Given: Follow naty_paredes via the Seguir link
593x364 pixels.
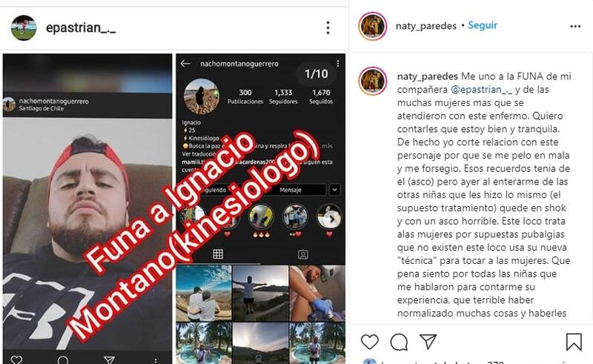Looking at the screenshot, I should [483, 25].
